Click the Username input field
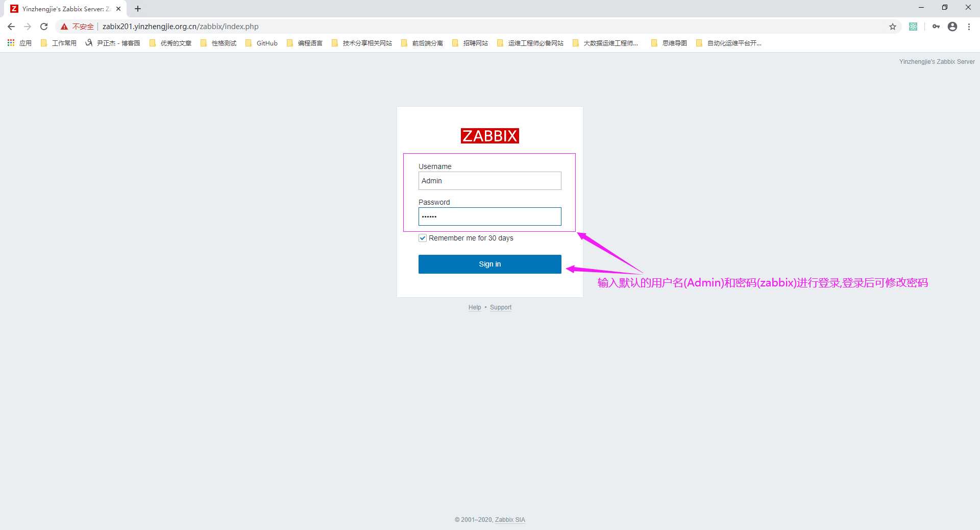The height and width of the screenshot is (530, 980). pyautogui.click(x=489, y=181)
